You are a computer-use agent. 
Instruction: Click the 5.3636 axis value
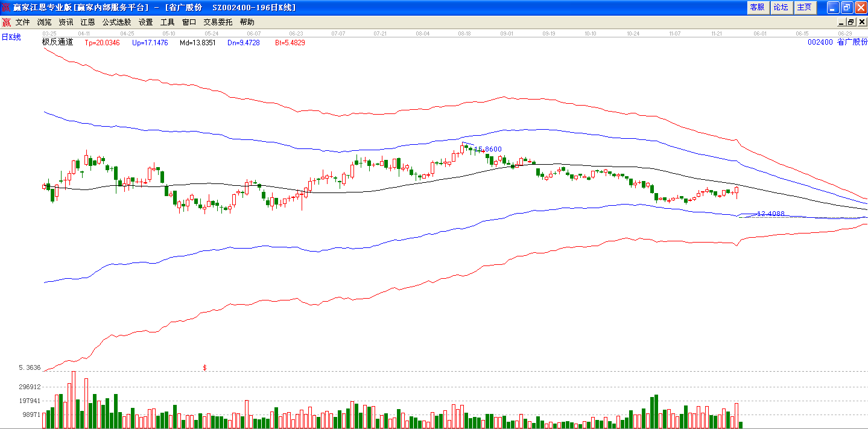(30, 367)
